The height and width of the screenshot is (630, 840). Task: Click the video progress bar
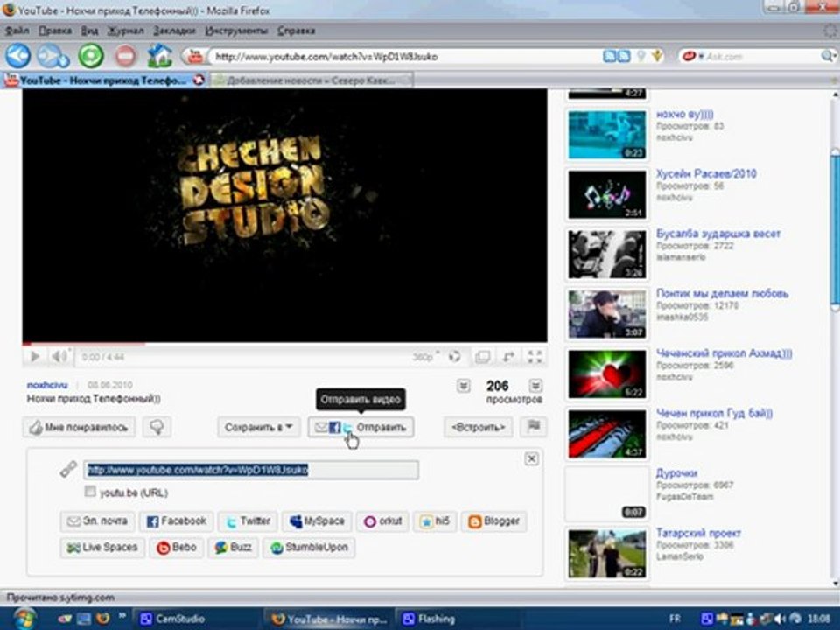tap(284, 343)
